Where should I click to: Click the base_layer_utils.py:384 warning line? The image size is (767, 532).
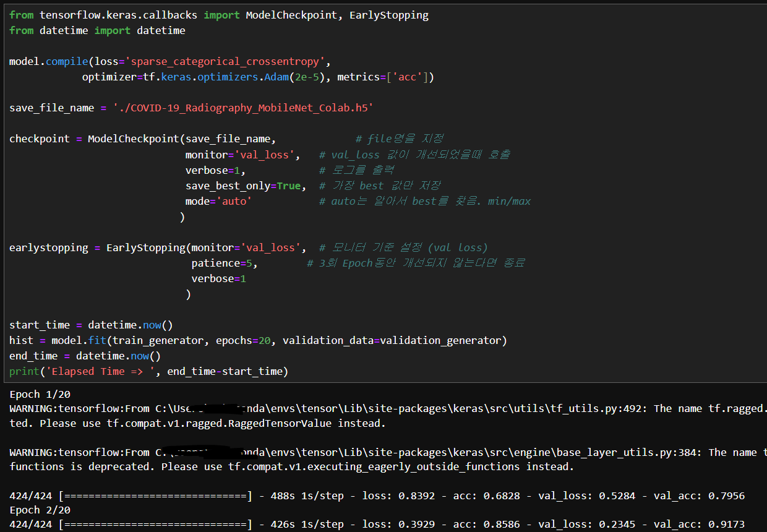388,452
